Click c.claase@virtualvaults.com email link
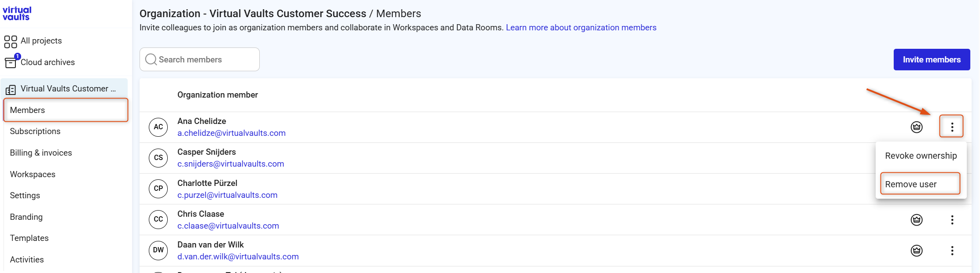This screenshot has height=273, width=980. [228, 226]
